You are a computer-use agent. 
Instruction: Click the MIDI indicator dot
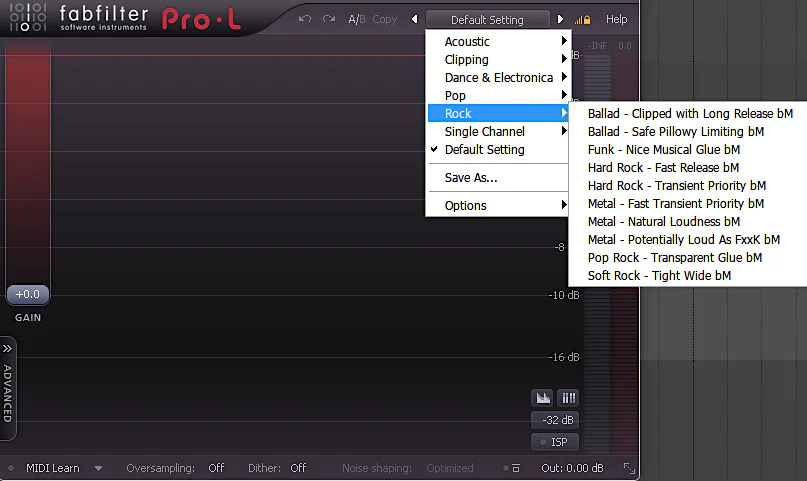[x=11, y=469]
